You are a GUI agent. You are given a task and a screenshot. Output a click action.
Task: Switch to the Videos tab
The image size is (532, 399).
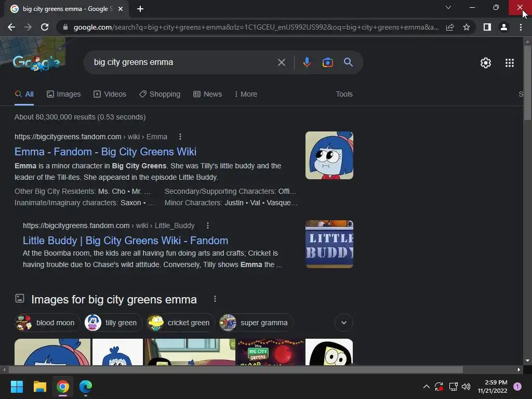(110, 95)
